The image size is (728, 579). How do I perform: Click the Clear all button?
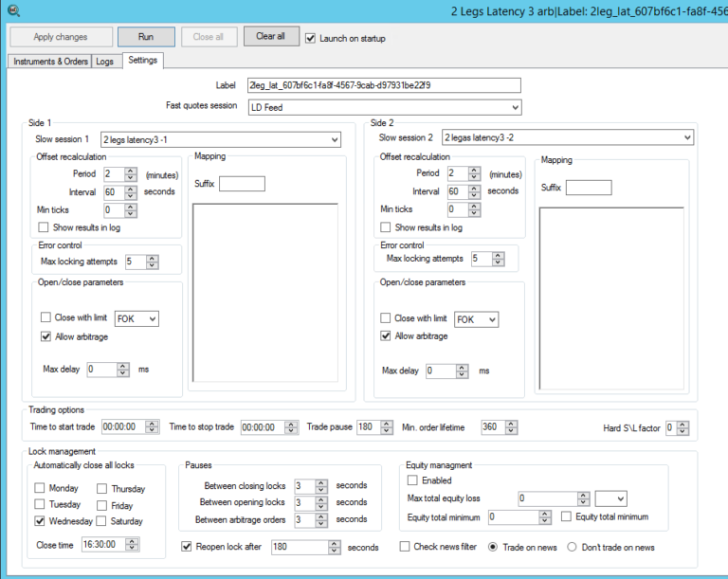coord(270,36)
